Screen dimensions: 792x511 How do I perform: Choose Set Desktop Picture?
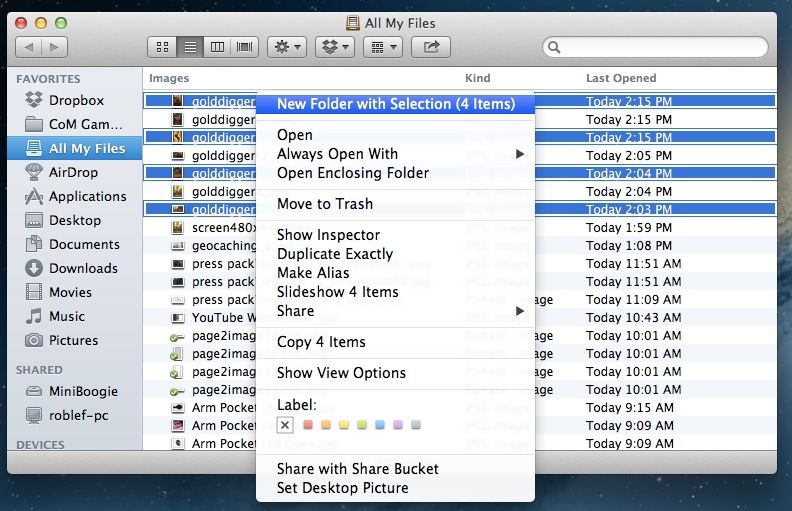point(342,488)
